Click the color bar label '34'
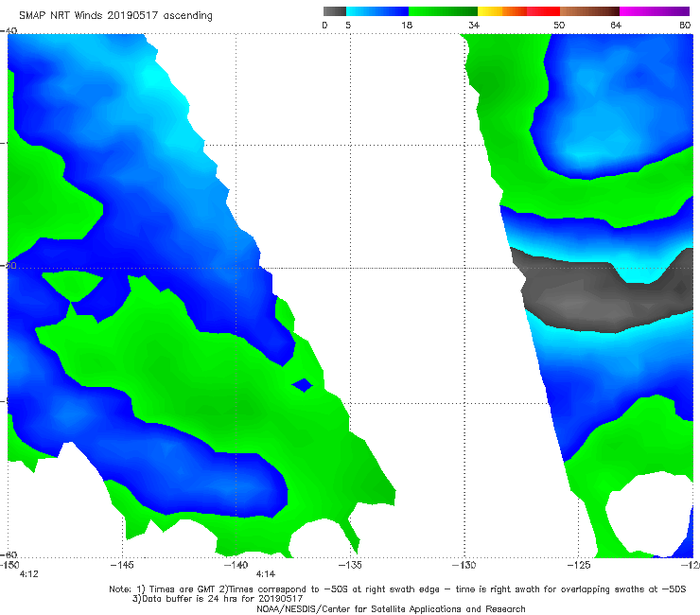The image size is (700, 615). coord(474,26)
